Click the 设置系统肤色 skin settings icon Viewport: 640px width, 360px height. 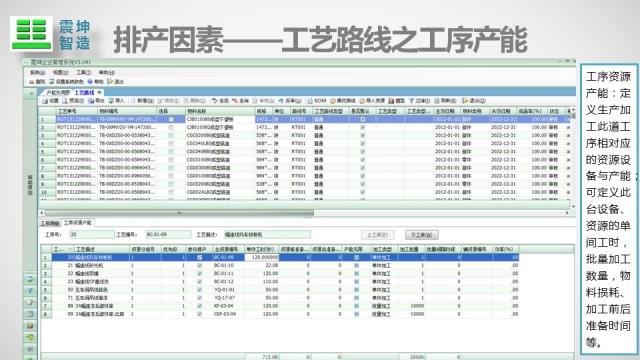pyautogui.click(x=52, y=82)
